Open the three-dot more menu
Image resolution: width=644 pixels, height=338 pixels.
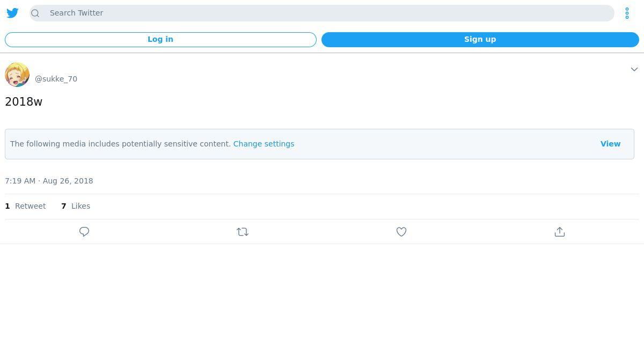[x=627, y=13]
